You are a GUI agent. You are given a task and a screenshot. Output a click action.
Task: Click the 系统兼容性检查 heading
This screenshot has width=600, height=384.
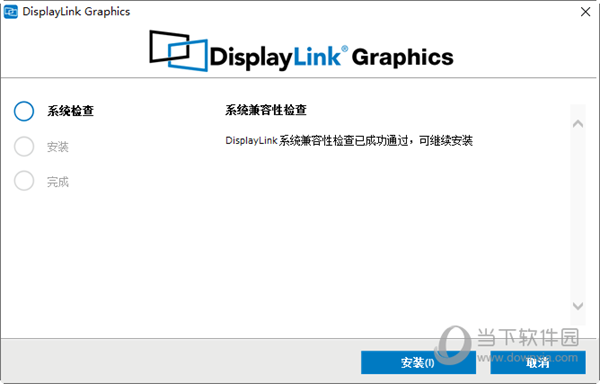(266, 110)
